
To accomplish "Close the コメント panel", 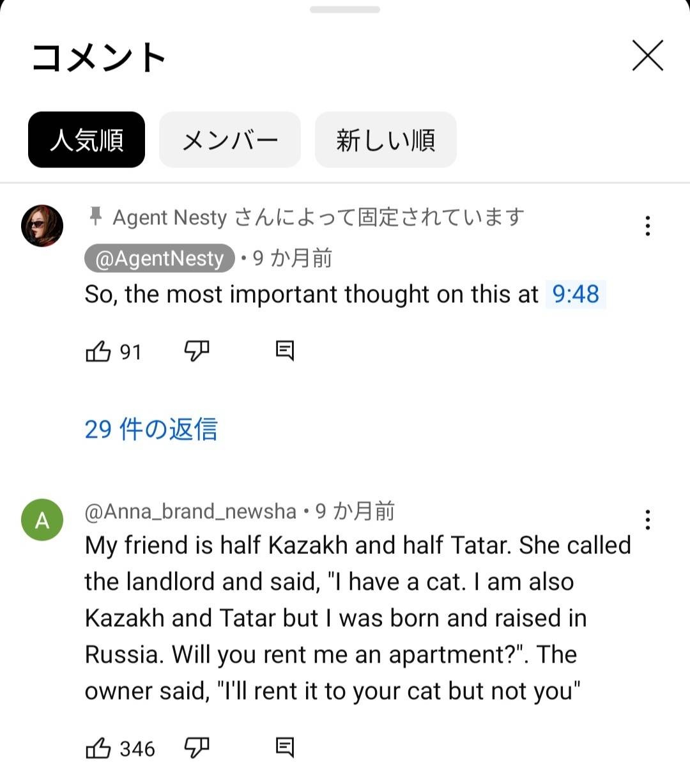I will (x=647, y=56).
